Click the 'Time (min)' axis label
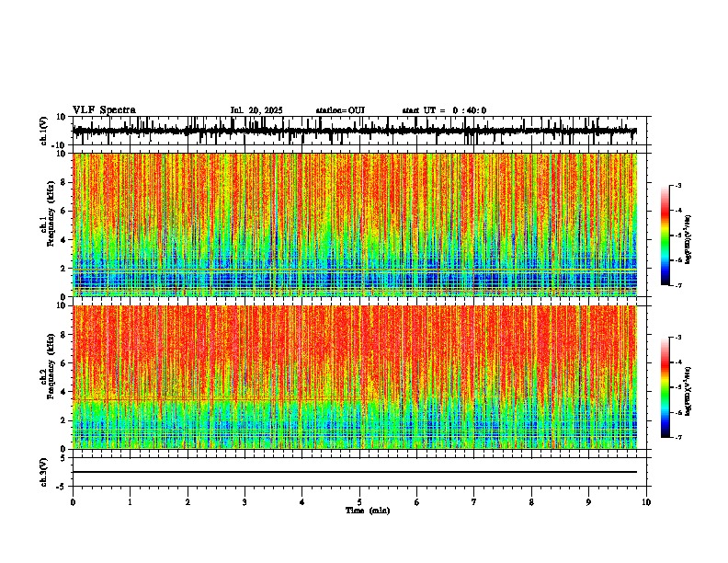The width and height of the screenshot is (728, 563). [x=368, y=511]
